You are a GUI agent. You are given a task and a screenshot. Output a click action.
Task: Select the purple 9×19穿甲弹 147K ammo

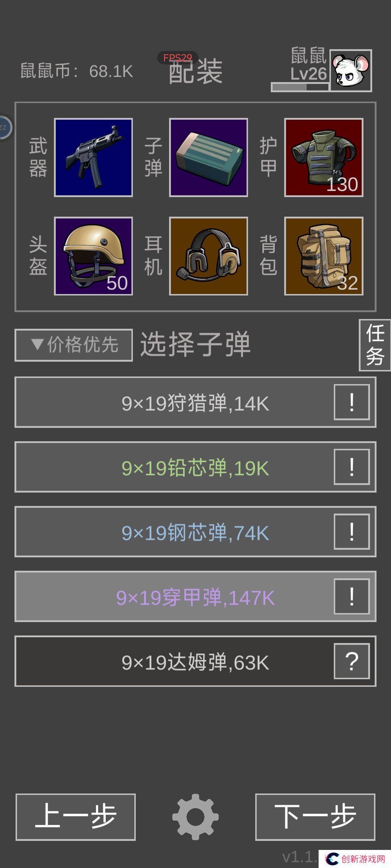(x=195, y=596)
